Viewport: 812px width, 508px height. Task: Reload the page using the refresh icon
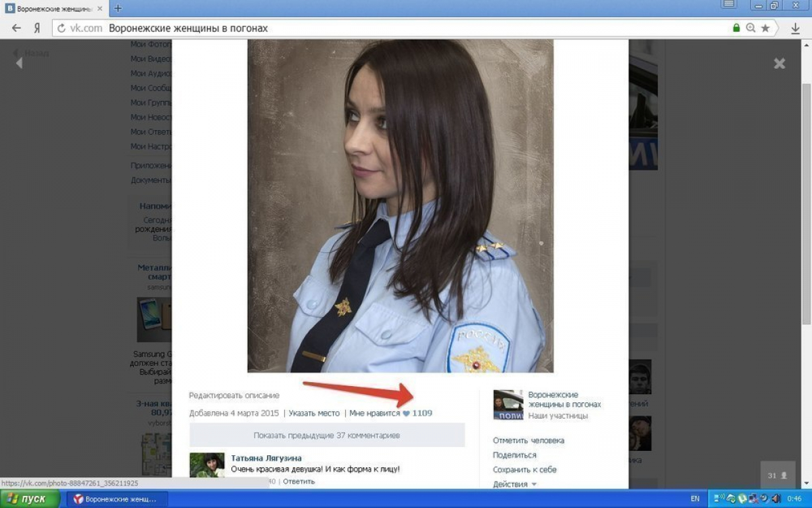pos(62,28)
